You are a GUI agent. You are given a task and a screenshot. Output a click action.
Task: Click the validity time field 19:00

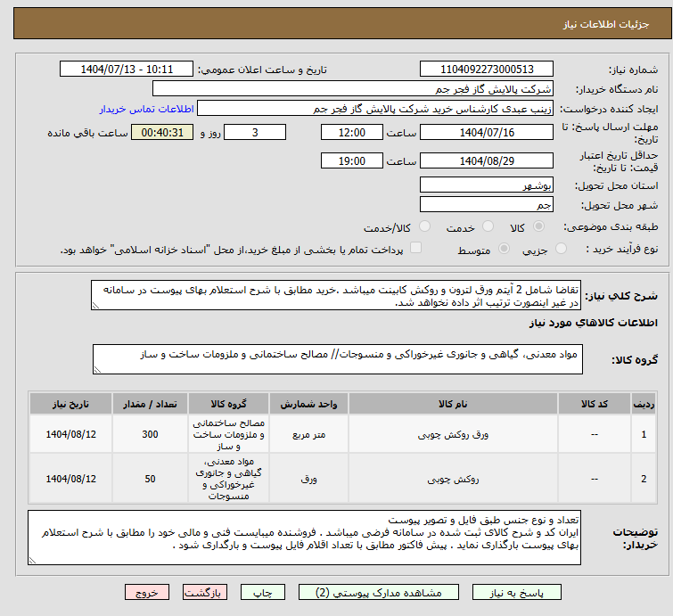(352, 160)
